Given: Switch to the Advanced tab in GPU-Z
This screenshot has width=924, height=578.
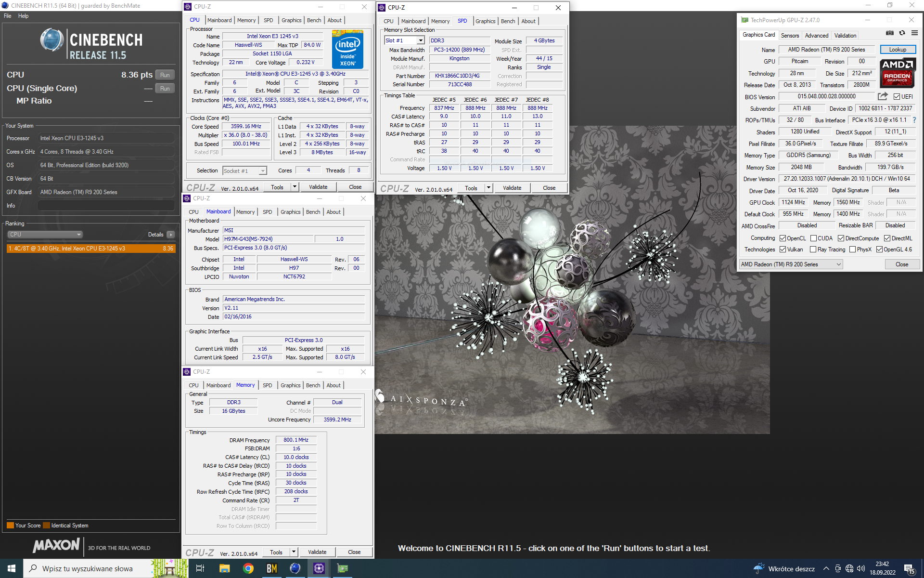Looking at the screenshot, I should pos(817,36).
